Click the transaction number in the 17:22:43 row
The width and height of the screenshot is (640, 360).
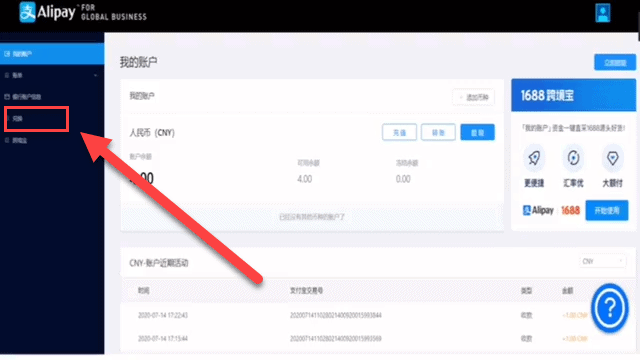[336, 315]
